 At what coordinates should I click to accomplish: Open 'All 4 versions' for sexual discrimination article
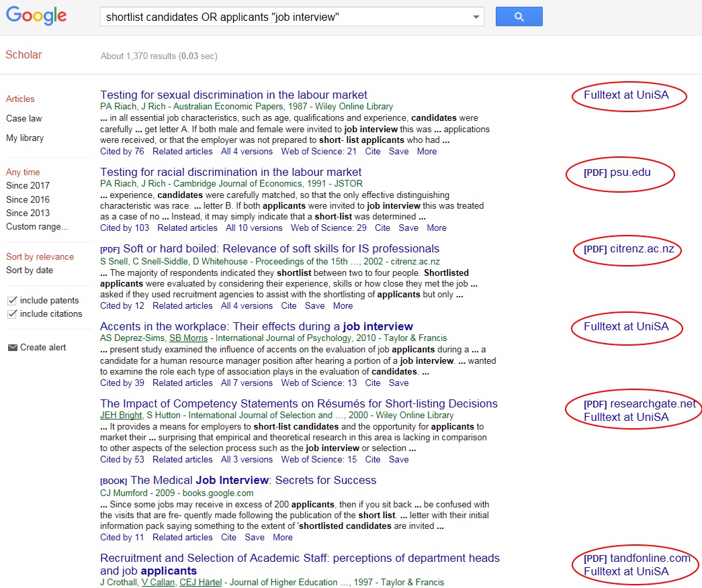tap(247, 151)
